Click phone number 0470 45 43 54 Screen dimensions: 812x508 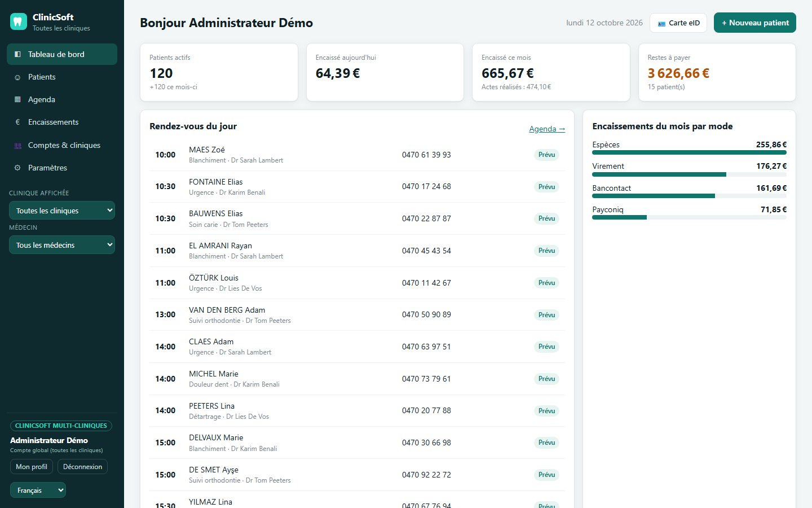(x=426, y=251)
